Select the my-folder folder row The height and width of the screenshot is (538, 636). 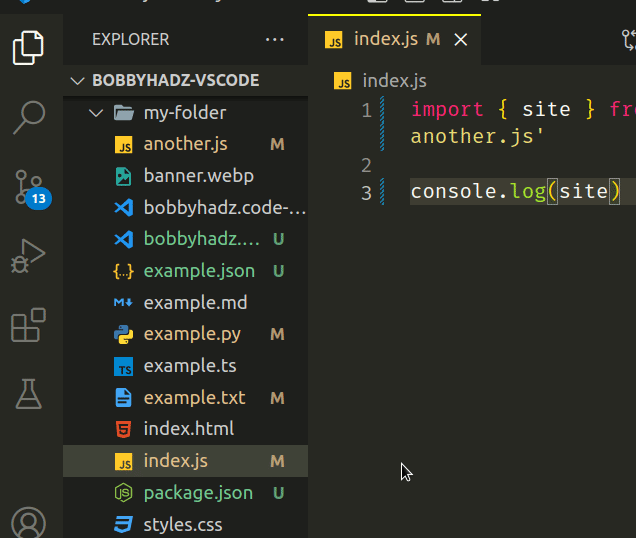coord(185,112)
